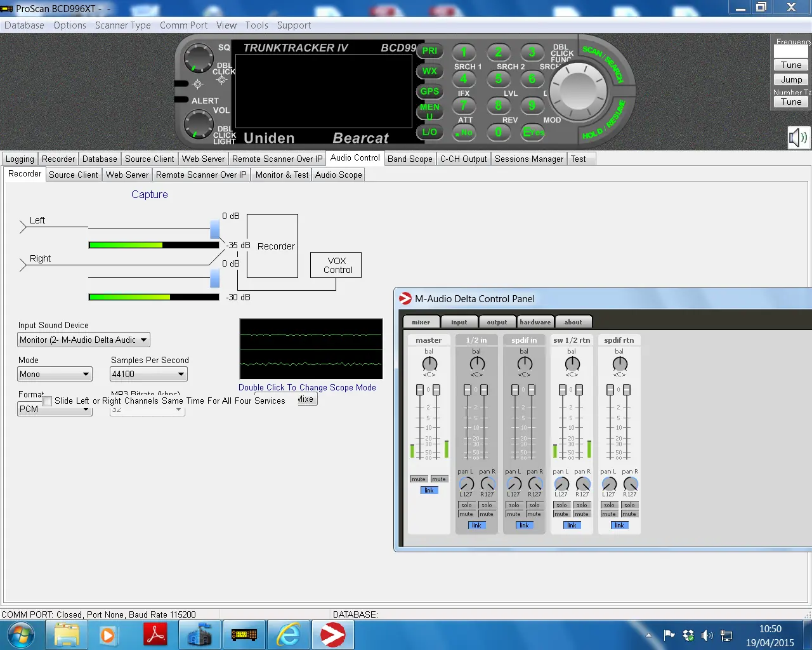
Task: Open ProScan from the Windows taskbar
Action: (x=244, y=635)
